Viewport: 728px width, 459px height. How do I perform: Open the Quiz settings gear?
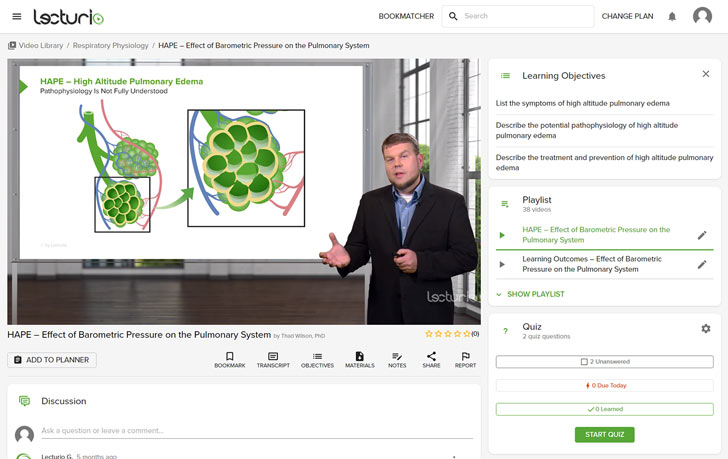click(x=706, y=329)
